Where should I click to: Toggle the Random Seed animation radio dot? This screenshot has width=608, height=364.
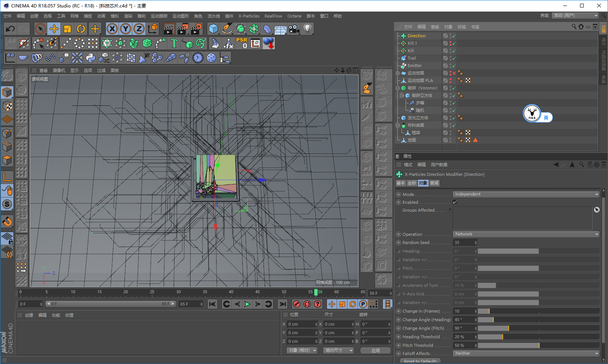[x=398, y=243]
